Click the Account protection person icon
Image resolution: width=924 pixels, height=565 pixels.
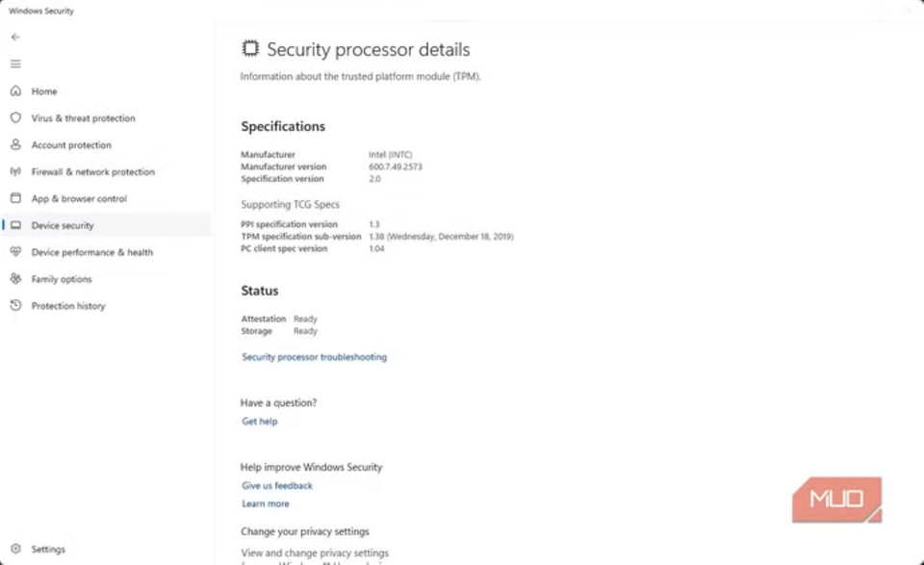point(14,144)
